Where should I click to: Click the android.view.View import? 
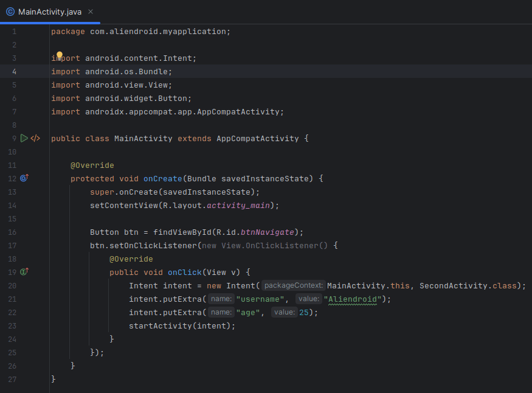tap(126, 85)
